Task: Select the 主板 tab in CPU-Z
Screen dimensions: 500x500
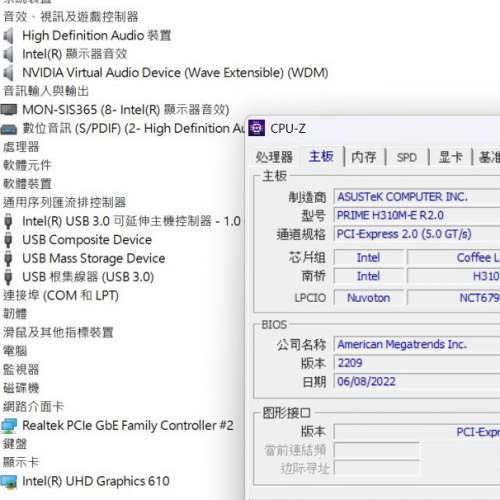Action: point(321,156)
